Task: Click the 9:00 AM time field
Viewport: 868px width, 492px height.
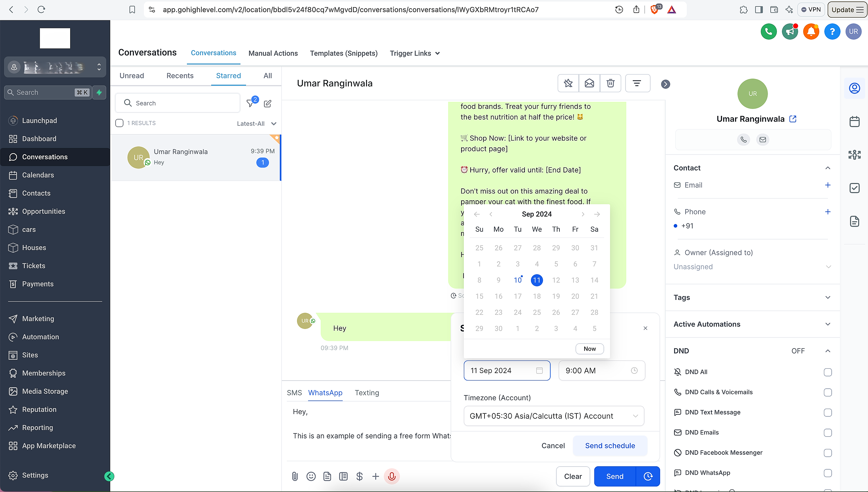Action: coord(601,371)
